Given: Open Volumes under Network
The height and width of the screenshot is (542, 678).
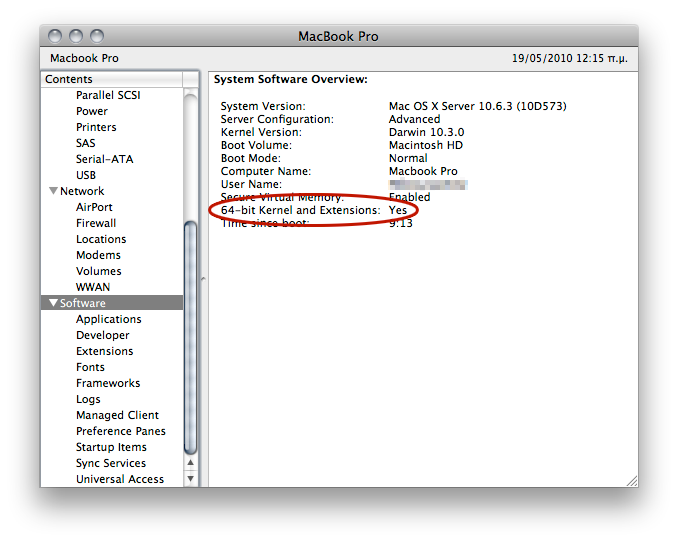Looking at the screenshot, I should [99, 271].
